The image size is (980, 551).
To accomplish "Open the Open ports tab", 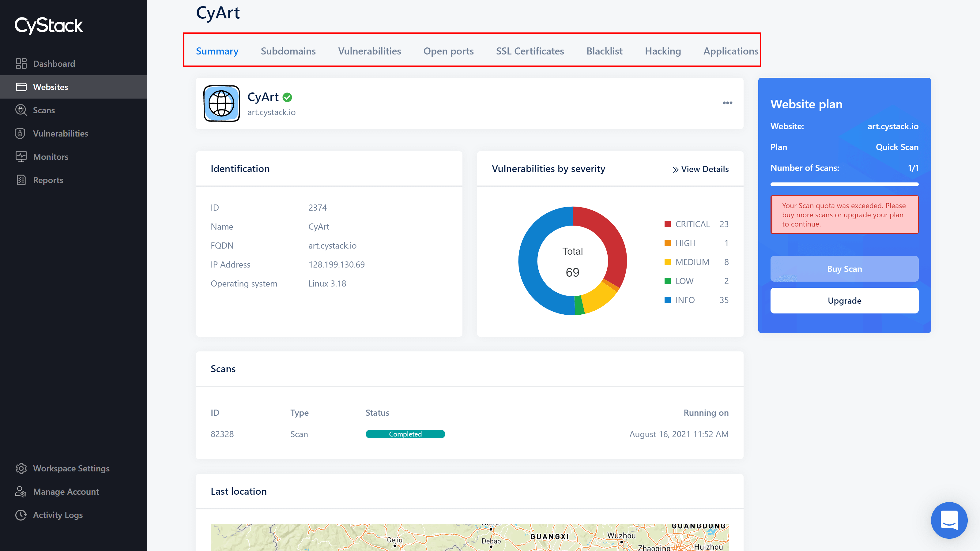I will (449, 51).
